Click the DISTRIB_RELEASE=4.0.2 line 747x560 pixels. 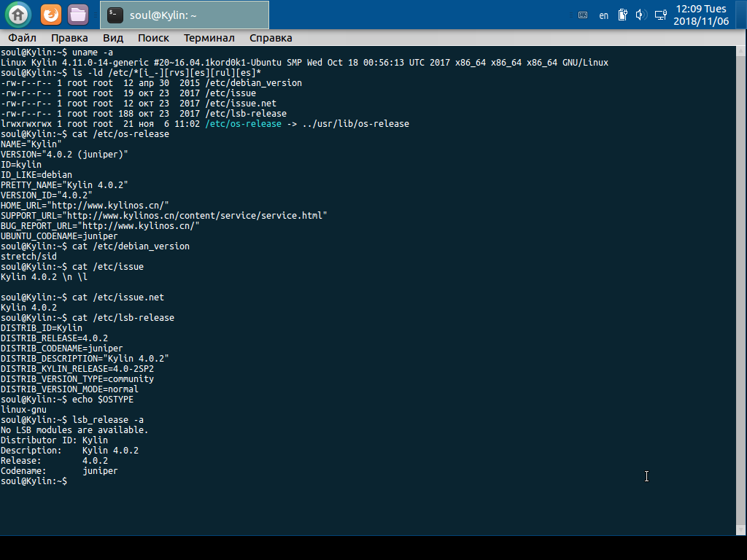[x=54, y=338]
